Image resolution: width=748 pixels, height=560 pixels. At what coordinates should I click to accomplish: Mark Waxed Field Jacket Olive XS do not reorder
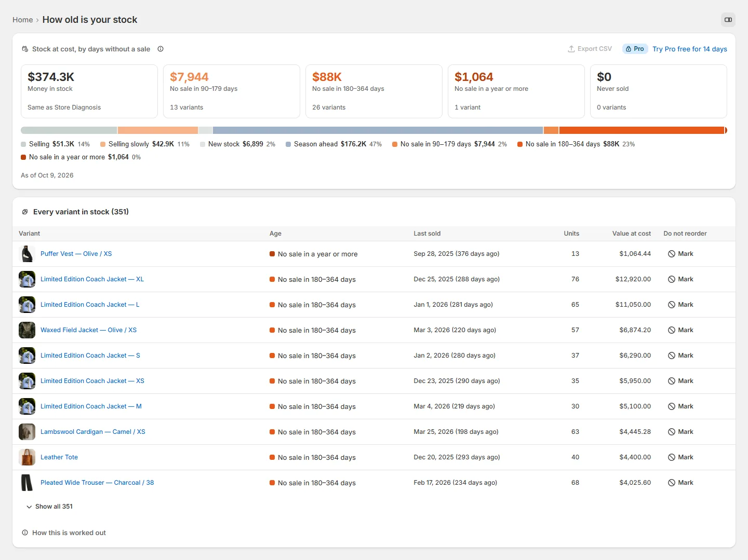tap(680, 330)
